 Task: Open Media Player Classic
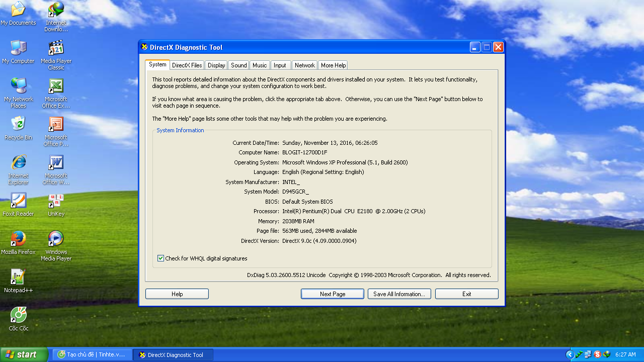point(55,48)
